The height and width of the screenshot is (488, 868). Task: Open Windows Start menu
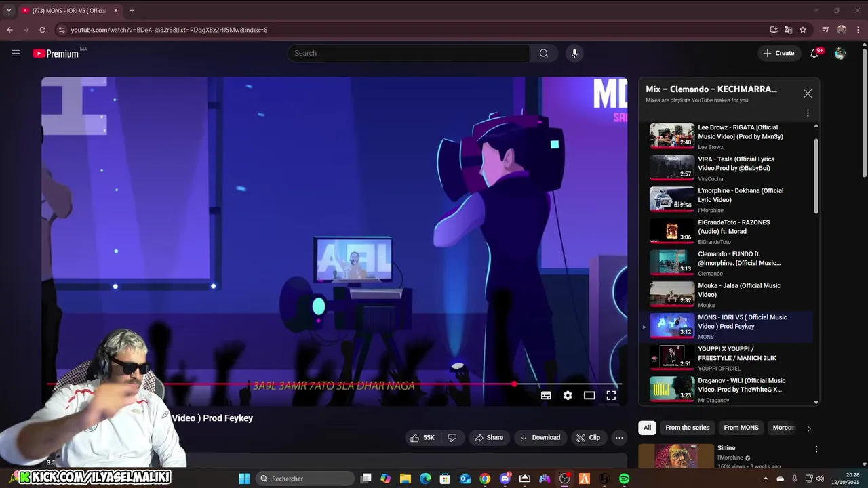click(244, 479)
